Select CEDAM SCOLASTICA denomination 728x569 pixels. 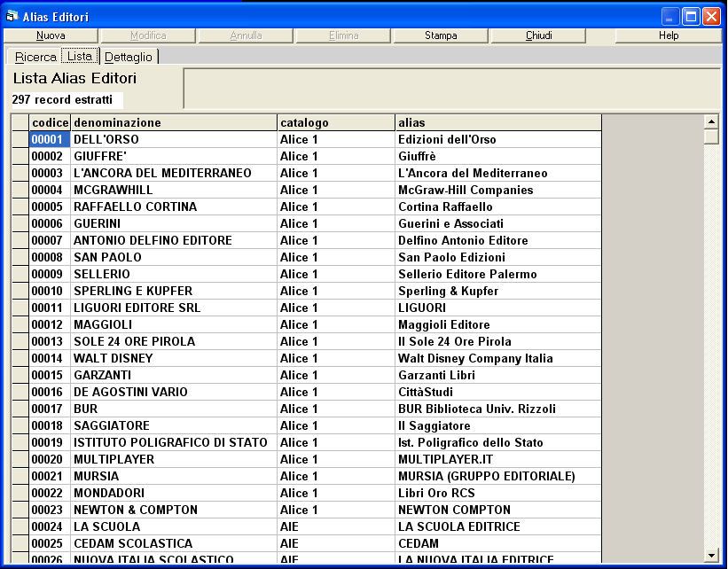pos(174,543)
